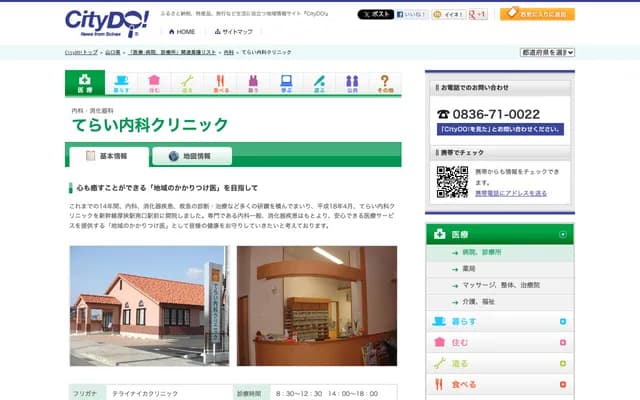Click the medical cross icon in sidebar 医療 header
This screenshot has height=400, width=640.
pyautogui.click(x=440, y=234)
